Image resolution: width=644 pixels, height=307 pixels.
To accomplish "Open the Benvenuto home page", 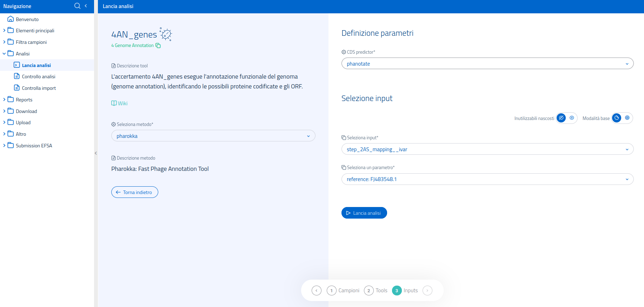I will pos(27,19).
